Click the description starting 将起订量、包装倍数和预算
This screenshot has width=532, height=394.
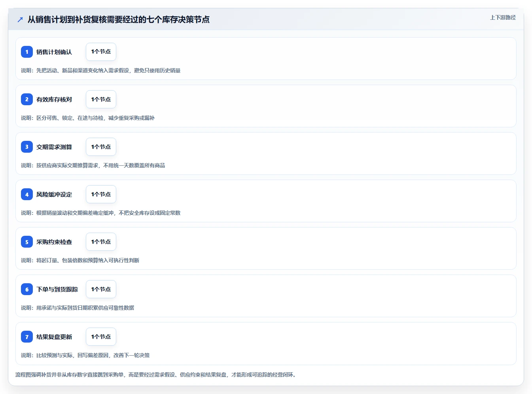click(x=80, y=260)
